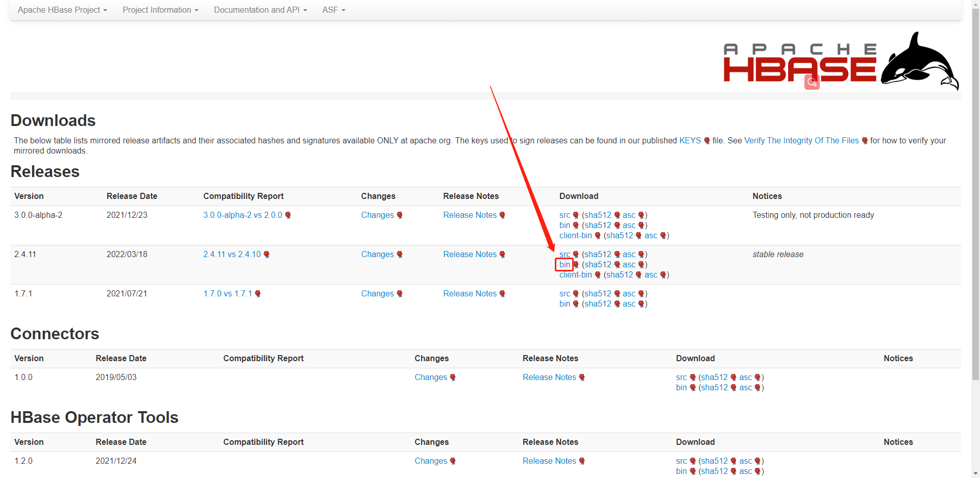The width and height of the screenshot is (980, 478).
Task: Click external icon beside 1.7.1 Changes
Action: click(x=400, y=294)
